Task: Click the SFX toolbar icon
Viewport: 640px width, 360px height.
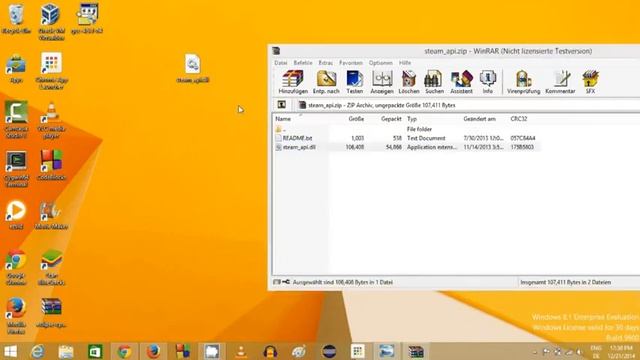Action: click(x=590, y=82)
